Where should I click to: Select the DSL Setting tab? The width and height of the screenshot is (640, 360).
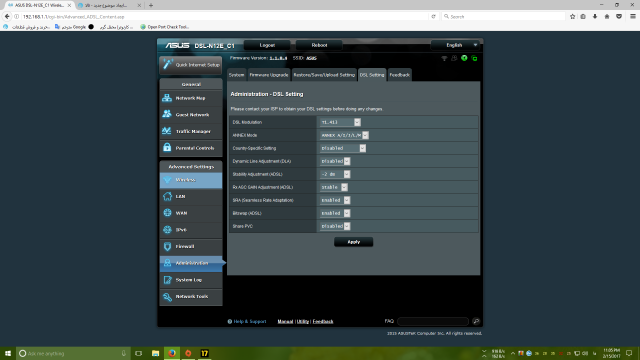coord(372,75)
